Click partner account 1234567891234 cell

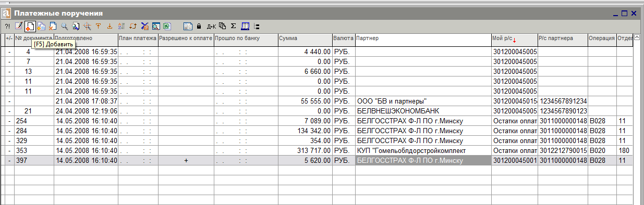click(x=562, y=101)
